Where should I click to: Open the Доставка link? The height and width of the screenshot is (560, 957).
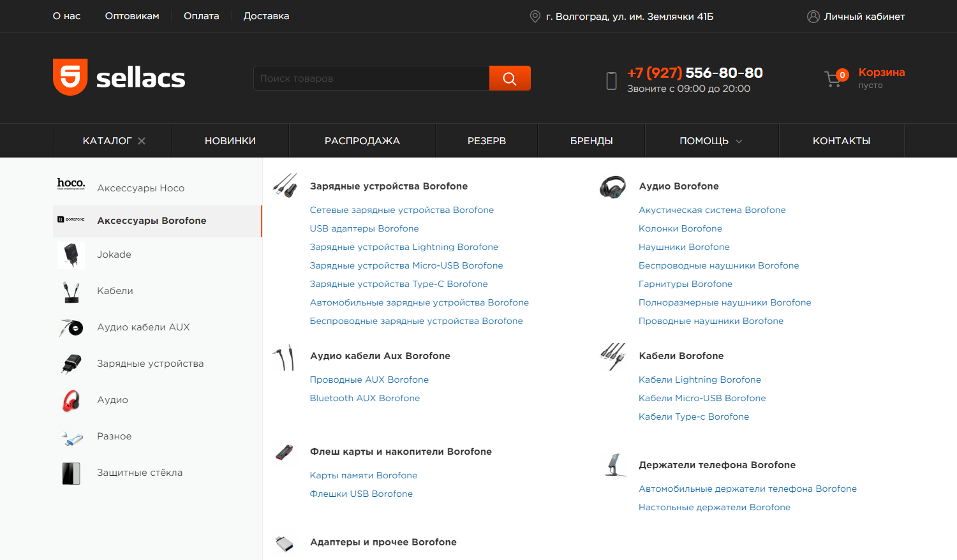point(266,16)
